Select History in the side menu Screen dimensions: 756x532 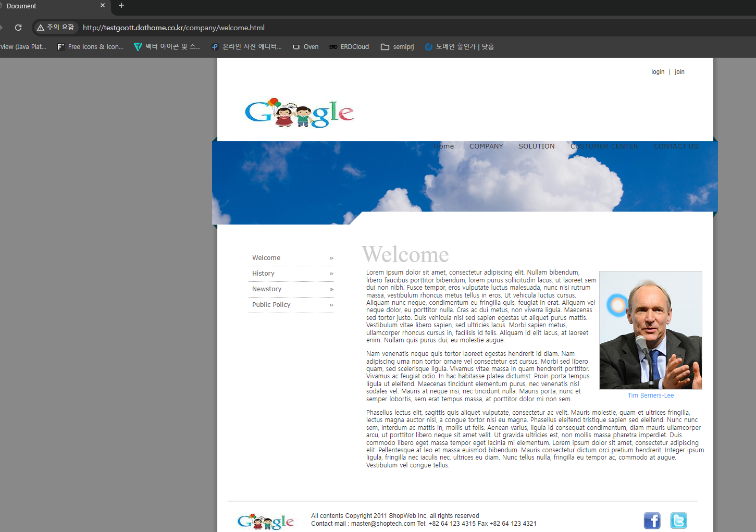click(263, 274)
